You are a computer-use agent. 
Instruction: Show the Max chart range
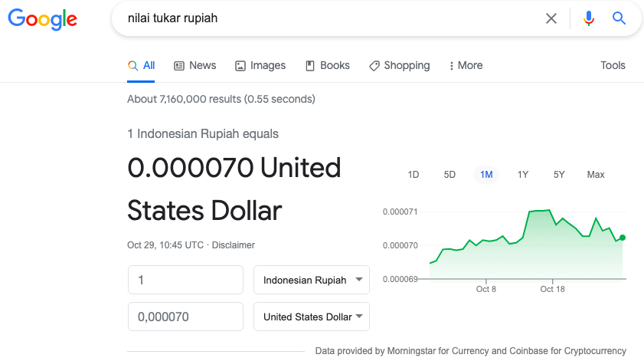(596, 175)
